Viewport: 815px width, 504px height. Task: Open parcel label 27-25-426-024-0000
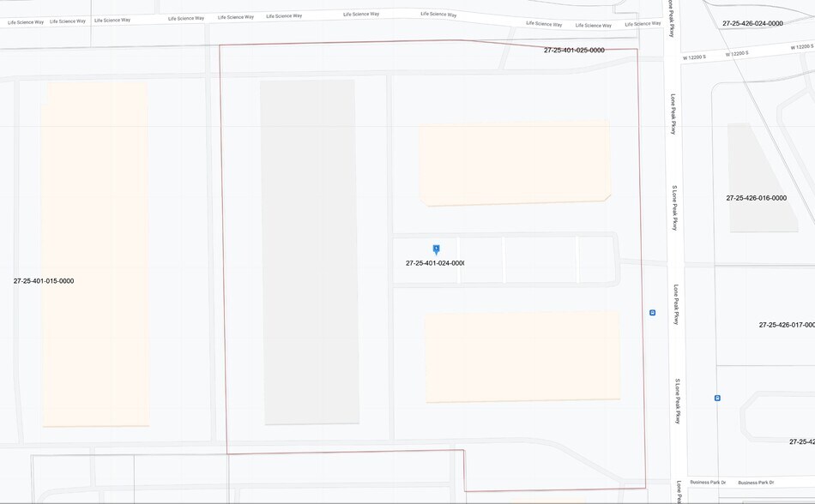coord(752,24)
